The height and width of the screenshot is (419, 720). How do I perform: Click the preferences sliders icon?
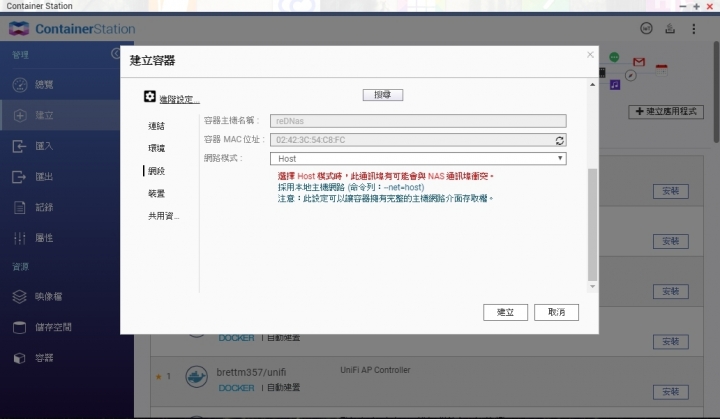point(19,238)
